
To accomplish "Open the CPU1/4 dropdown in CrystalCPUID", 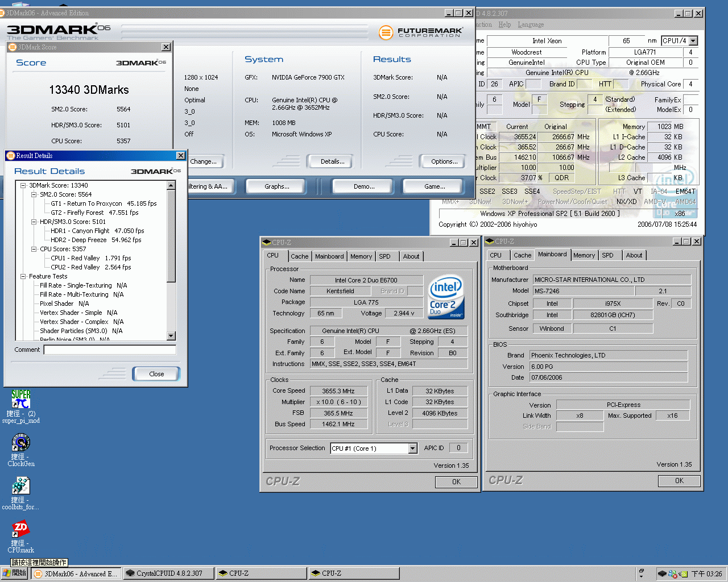I will tap(693, 41).
